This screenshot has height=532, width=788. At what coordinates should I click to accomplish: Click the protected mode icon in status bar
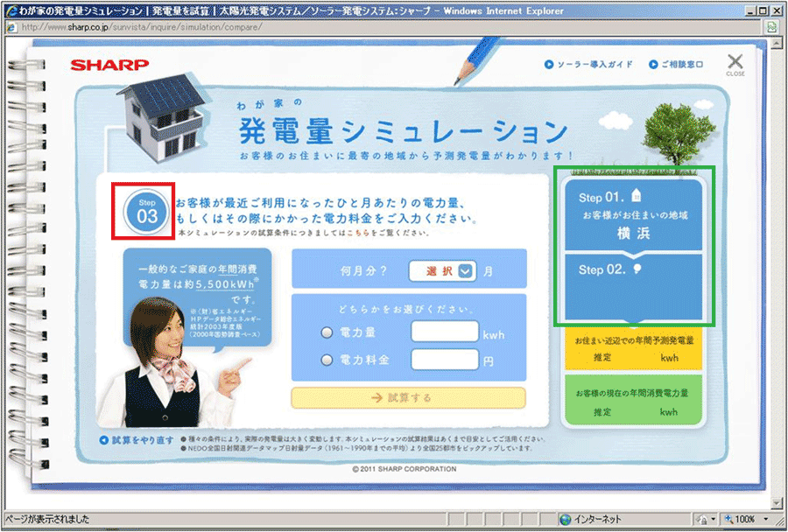(x=702, y=519)
